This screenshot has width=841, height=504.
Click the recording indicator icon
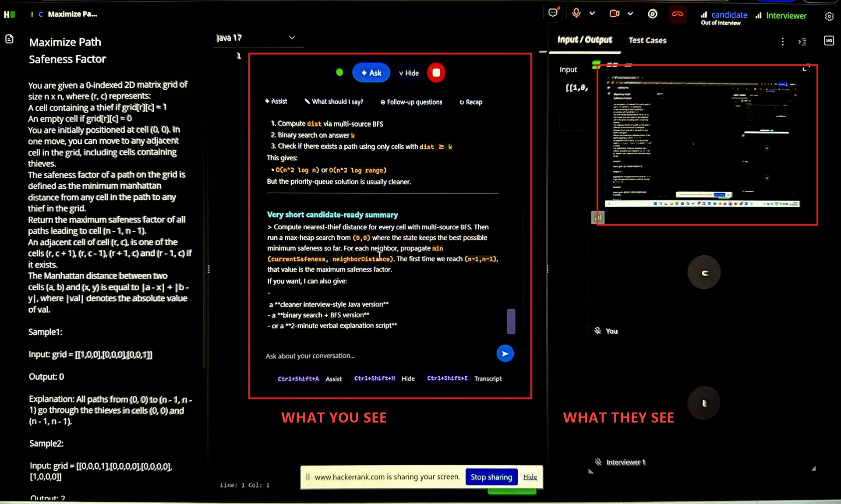tap(653, 14)
